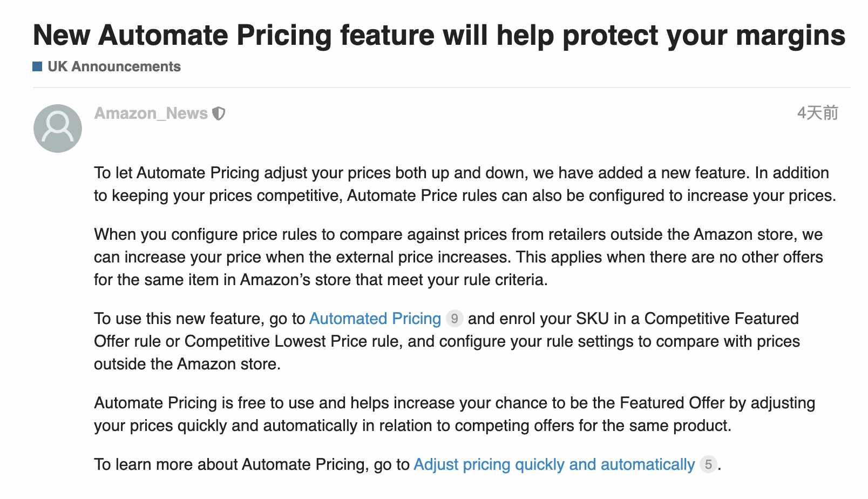Click the blue square category icon
This screenshot has width=868, height=499.
click(x=37, y=66)
